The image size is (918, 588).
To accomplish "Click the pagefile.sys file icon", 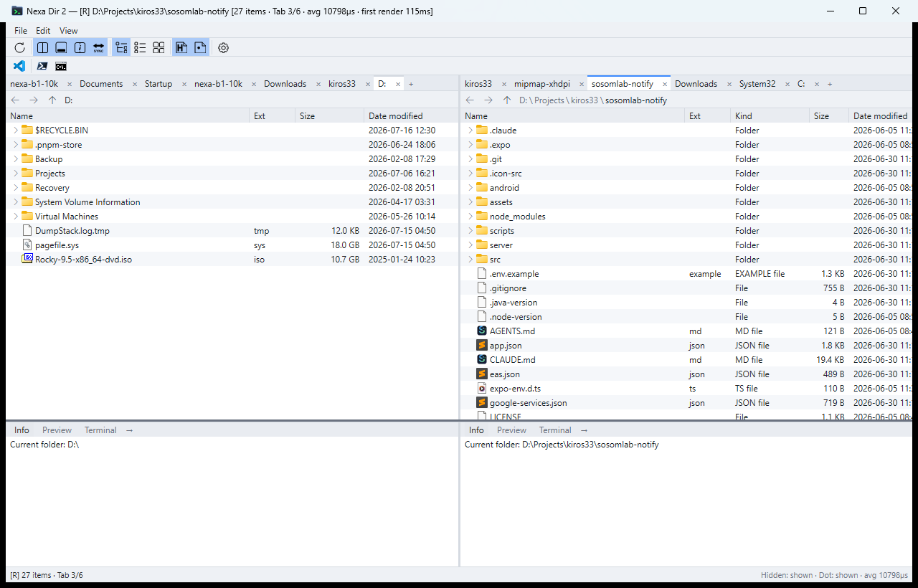I will (x=27, y=245).
